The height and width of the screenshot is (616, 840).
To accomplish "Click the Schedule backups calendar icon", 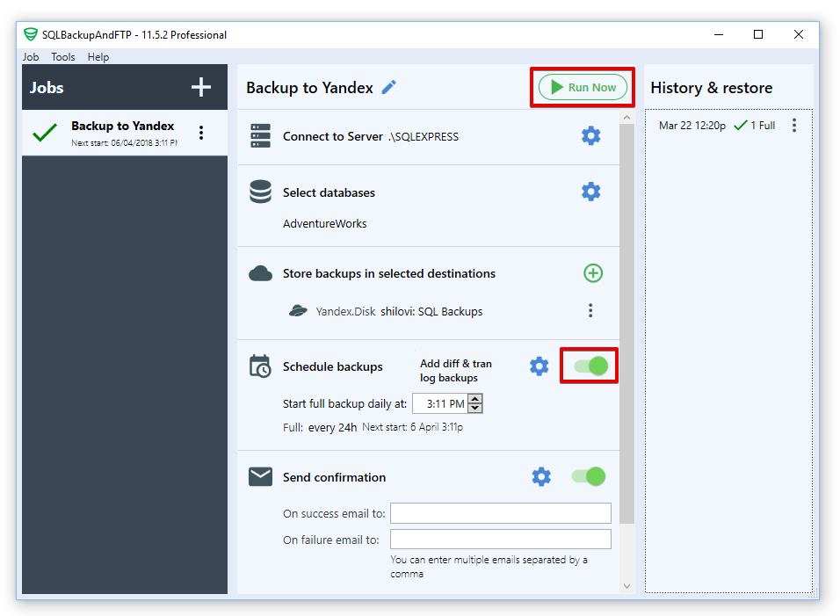I will [x=260, y=366].
